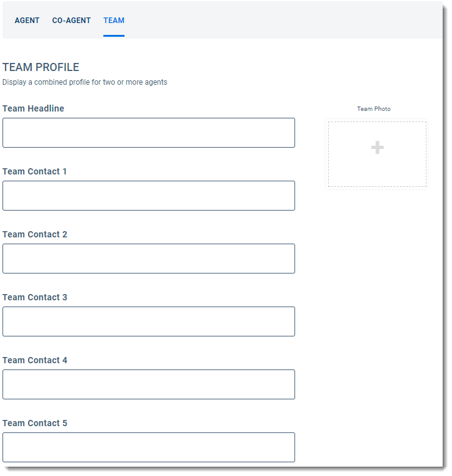Select the TEAM tab
Image resolution: width=452 pixels, height=476 pixels.
click(114, 21)
